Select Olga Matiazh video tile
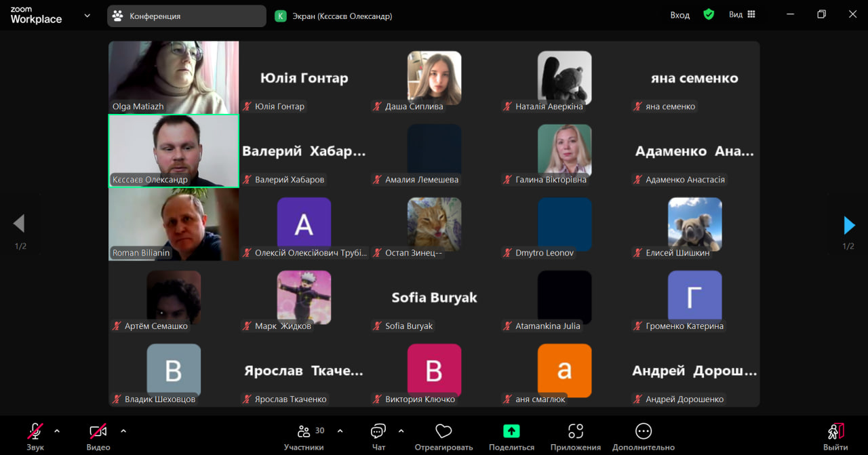868x455 pixels. pyautogui.click(x=174, y=77)
